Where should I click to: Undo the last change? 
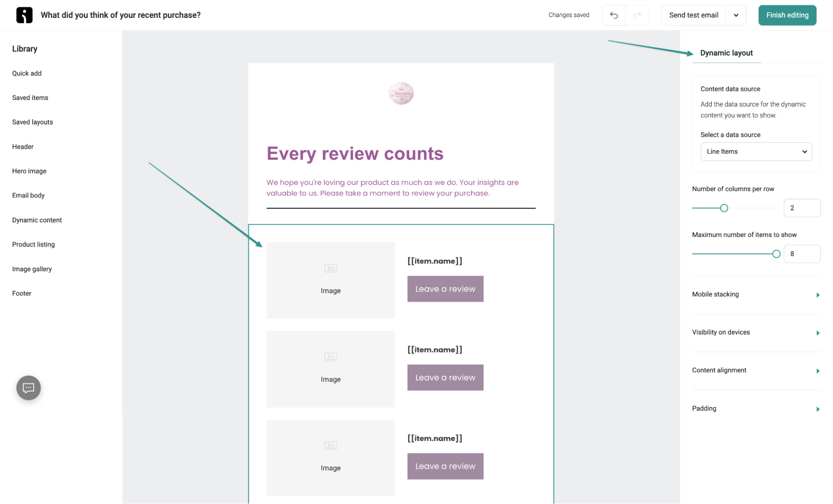613,15
